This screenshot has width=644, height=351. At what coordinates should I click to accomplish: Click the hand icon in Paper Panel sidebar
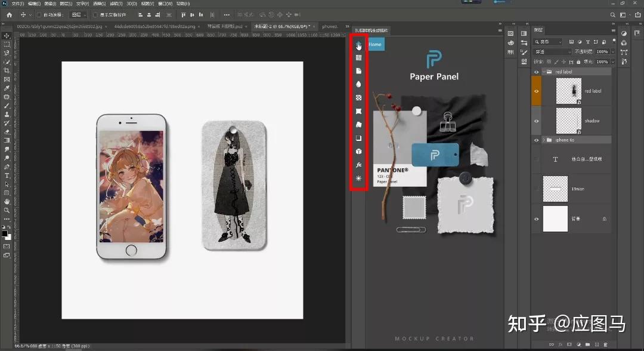click(358, 45)
